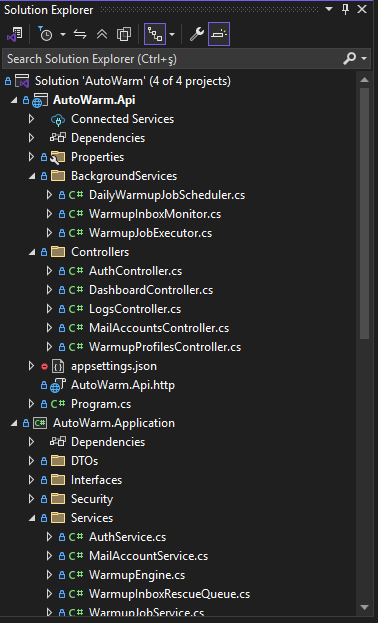The width and height of the screenshot is (378, 623).
Task: Select WarmupProfilesController.cs file
Action: pos(165,347)
